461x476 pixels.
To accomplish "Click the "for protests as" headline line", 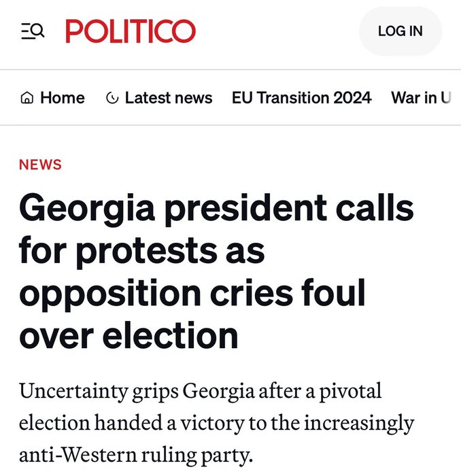I will pos(141,251).
